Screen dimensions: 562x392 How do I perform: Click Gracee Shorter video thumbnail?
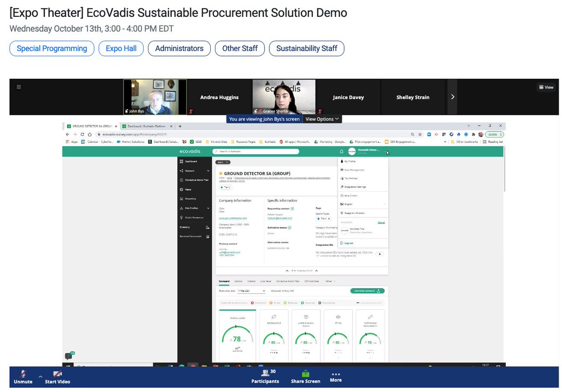coord(284,97)
